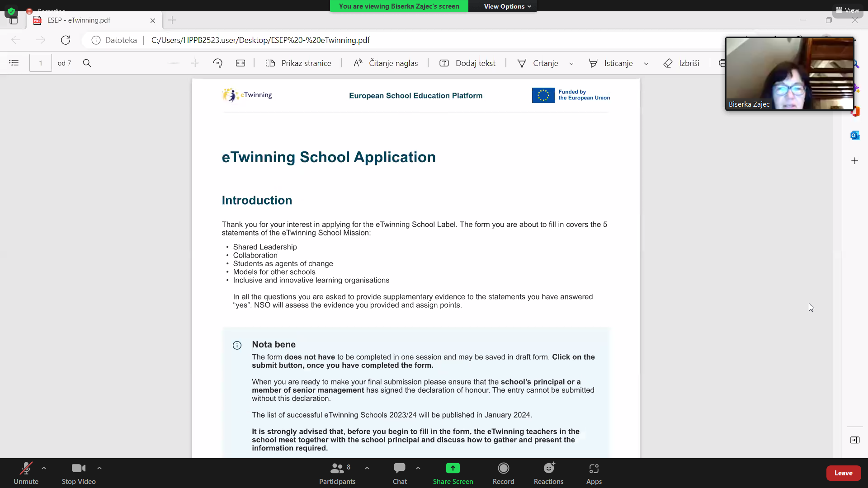The width and height of the screenshot is (868, 488).
Task: Click the Zoom encryption shield icon
Action: [x=11, y=11]
